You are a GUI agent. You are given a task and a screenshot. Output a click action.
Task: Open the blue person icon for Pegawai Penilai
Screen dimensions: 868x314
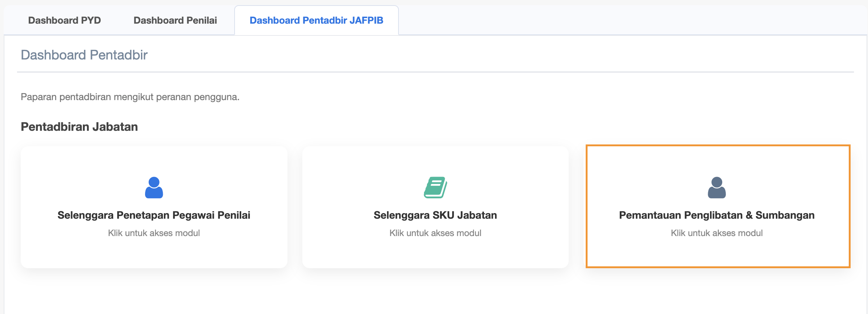(x=154, y=188)
